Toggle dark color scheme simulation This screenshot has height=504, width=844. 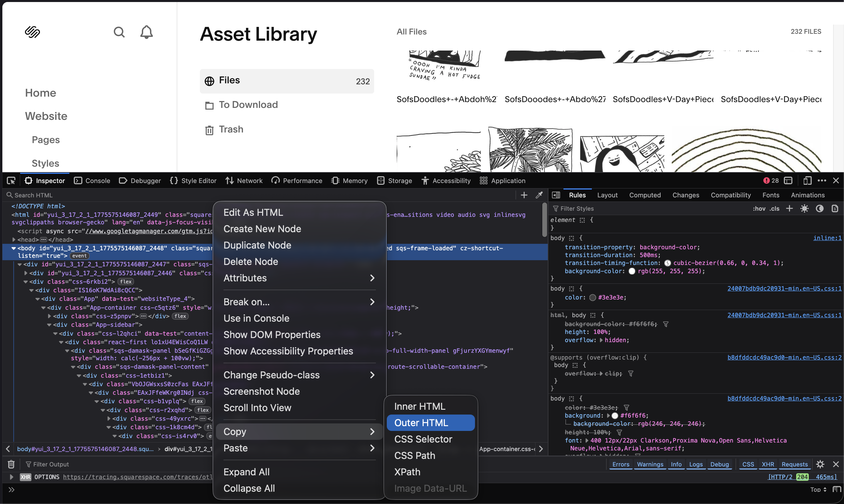[820, 208]
